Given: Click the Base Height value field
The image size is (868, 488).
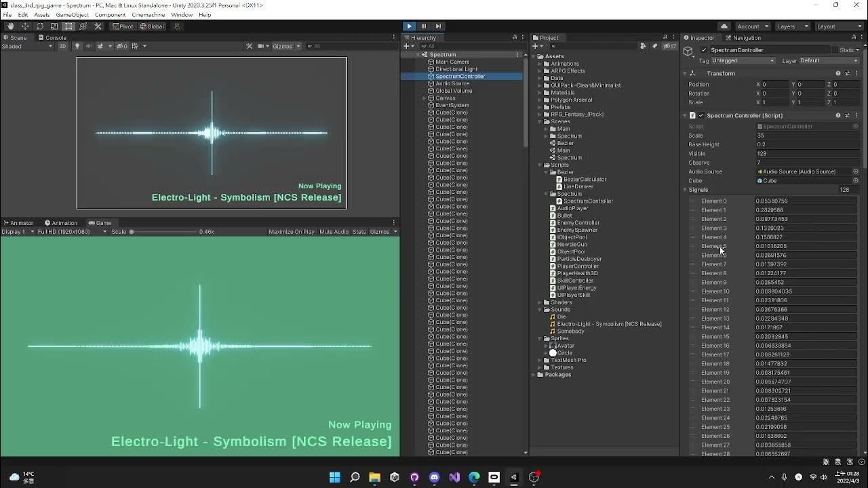Looking at the screenshot, I should tap(806, 144).
